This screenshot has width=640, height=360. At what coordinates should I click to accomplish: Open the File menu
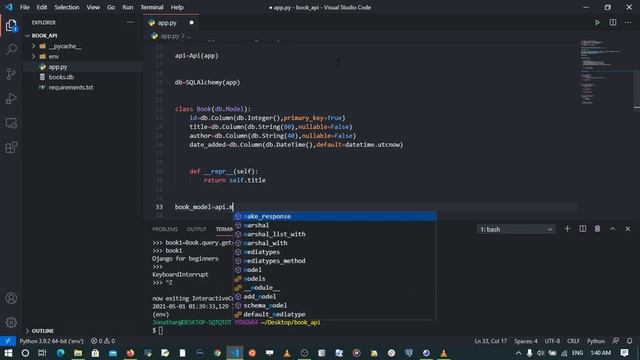[x=24, y=7]
